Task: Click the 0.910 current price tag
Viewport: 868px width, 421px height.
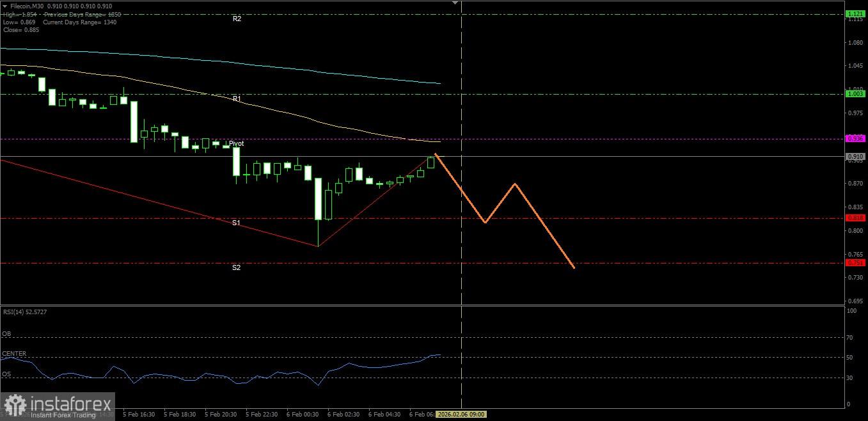Action: point(855,156)
